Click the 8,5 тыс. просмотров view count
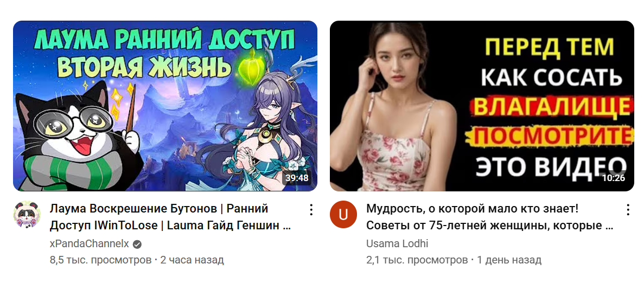Viewport: 644px width, 283px height. pyautogui.click(x=100, y=260)
